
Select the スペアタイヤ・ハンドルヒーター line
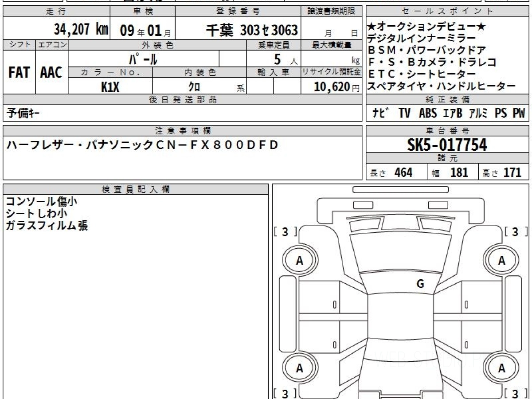[442, 86]
